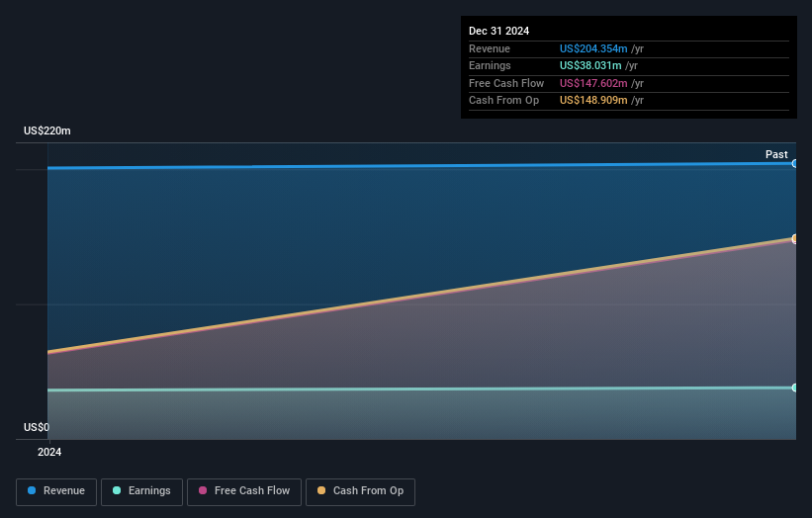Click the US$204.354m revenue value
The width and height of the screenshot is (812, 518).
click(593, 48)
